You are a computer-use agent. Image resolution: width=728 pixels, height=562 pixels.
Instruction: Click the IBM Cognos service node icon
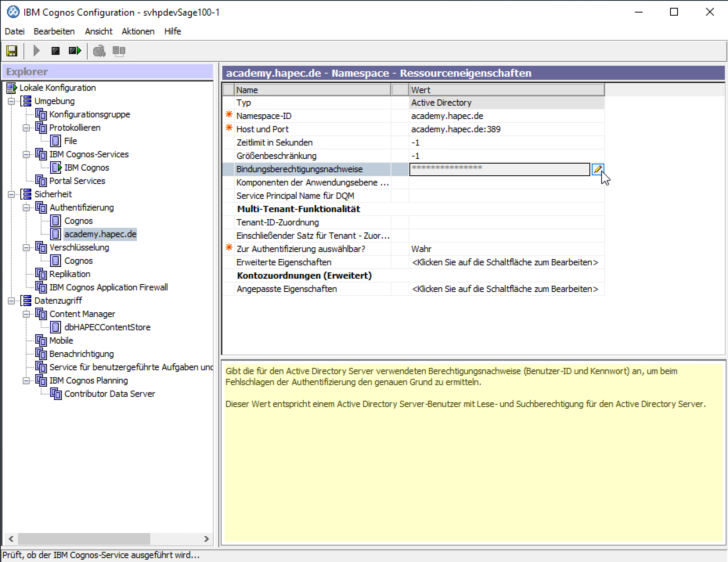[x=56, y=168]
